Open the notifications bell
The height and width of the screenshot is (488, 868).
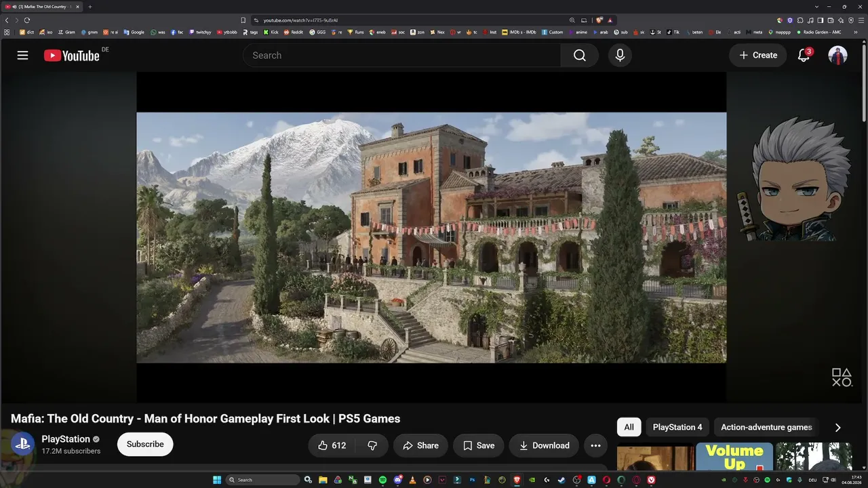pyautogui.click(x=804, y=56)
